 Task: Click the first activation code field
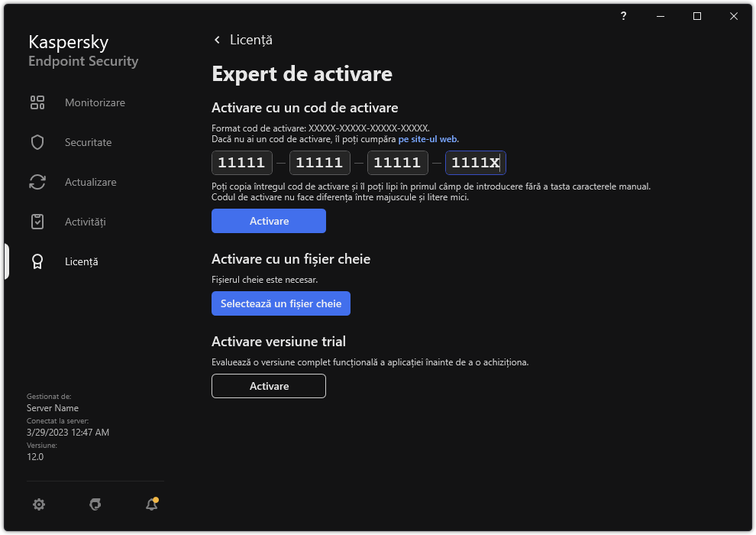(241, 162)
